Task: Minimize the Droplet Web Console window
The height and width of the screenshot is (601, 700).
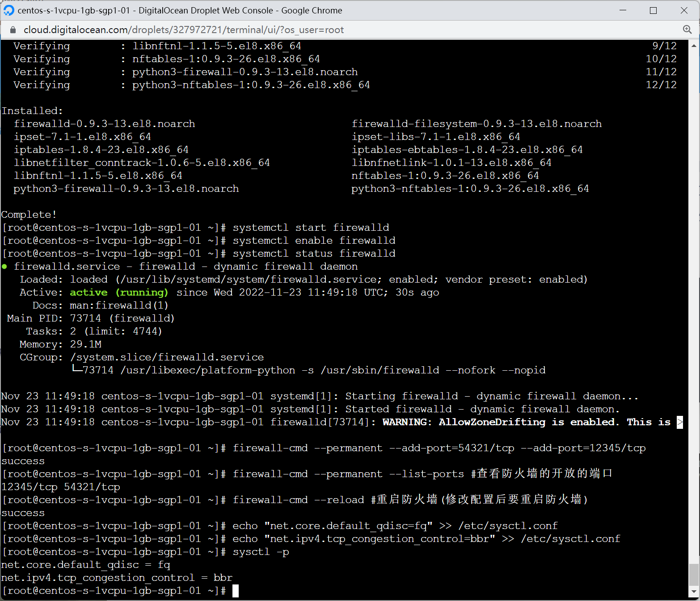Action: 623,10
